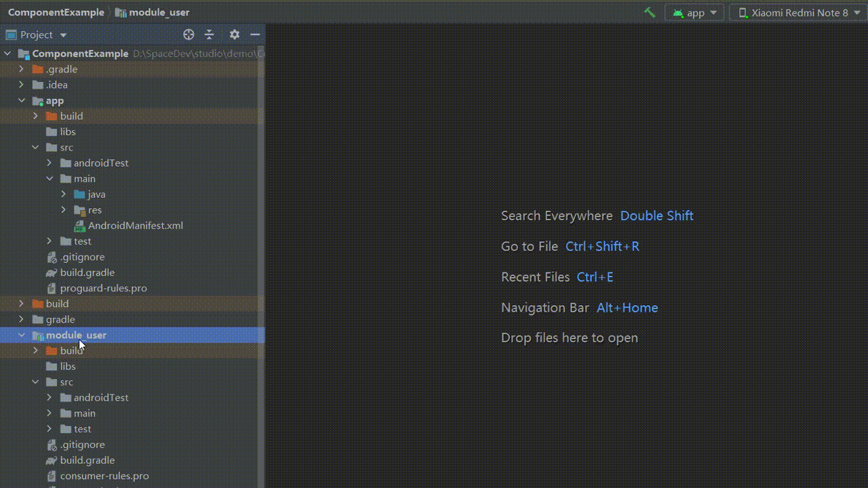Click the app module folder icon
The height and width of the screenshot is (488, 868).
[37, 100]
